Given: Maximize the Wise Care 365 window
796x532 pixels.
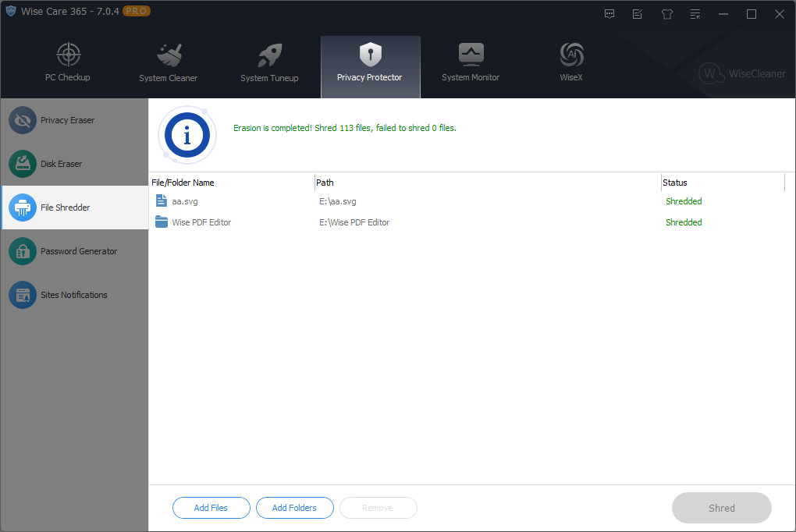Looking at the screenshot, I should tap(752, 14).
